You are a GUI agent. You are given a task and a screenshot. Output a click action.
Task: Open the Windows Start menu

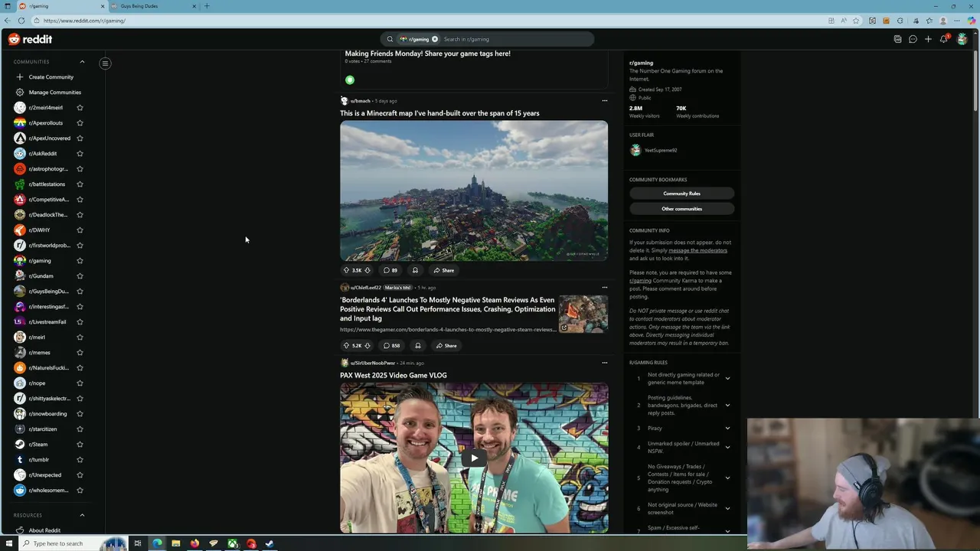[x=9, y=543]
